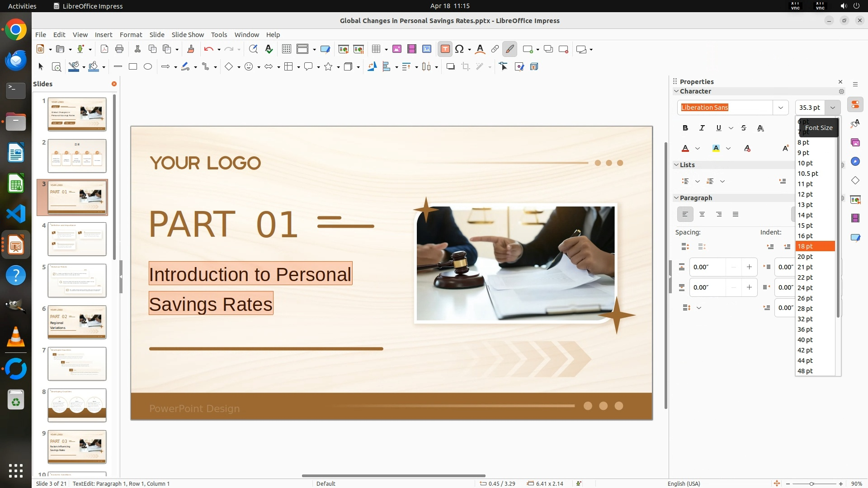Collapse the Lists section

coord(676,165)
